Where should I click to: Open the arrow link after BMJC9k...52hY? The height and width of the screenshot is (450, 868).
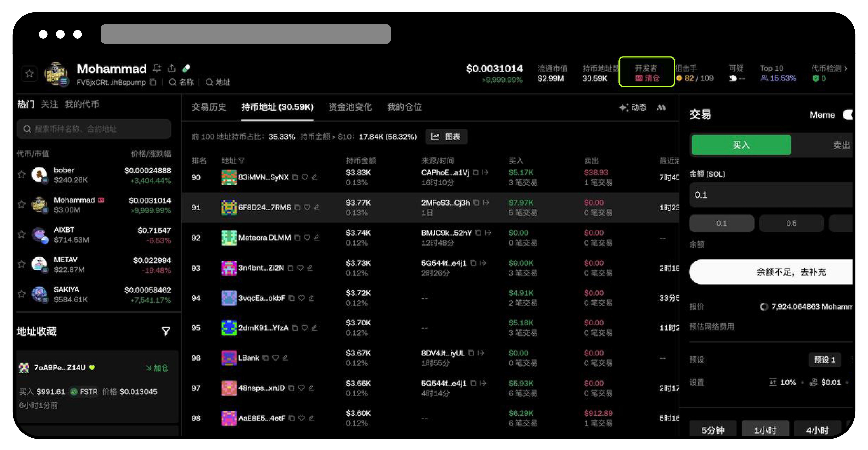point(488,233)
